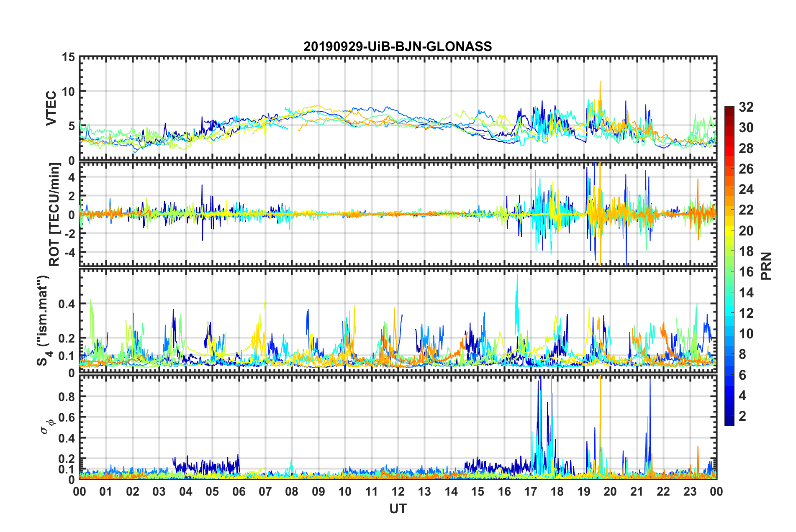The height and width of the screenshot is (532, 796).
Task: Click colorbar tick label 24
Action: (746, 189)
